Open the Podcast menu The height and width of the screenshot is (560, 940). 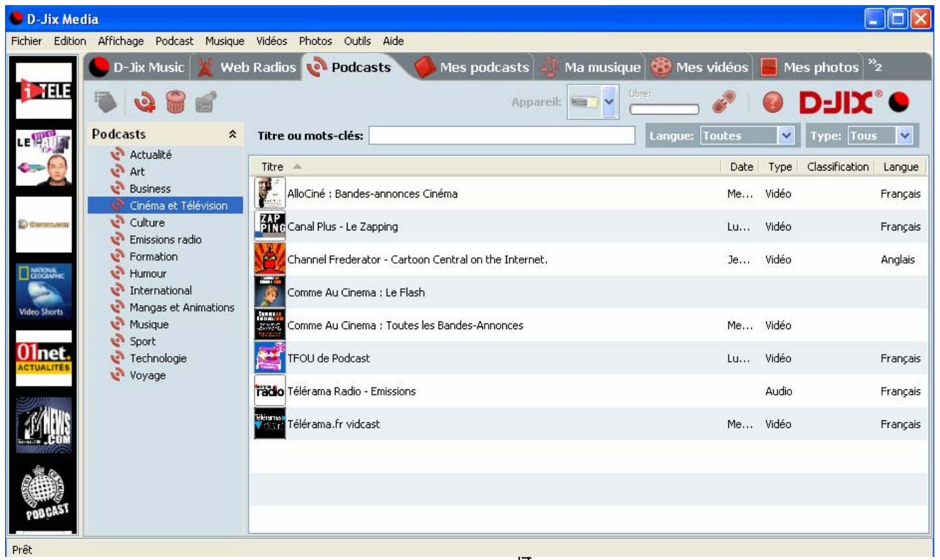coord(174,41)
